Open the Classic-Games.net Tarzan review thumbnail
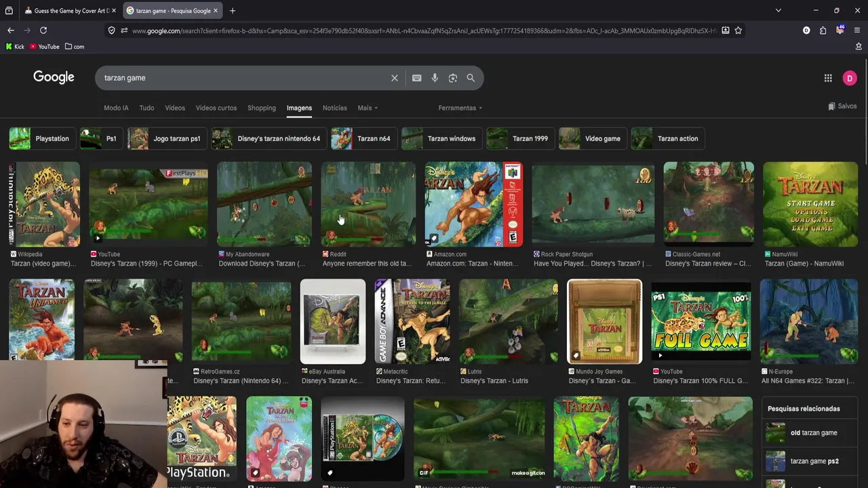Viewport: 868px width, 488px height. (709, 204)
